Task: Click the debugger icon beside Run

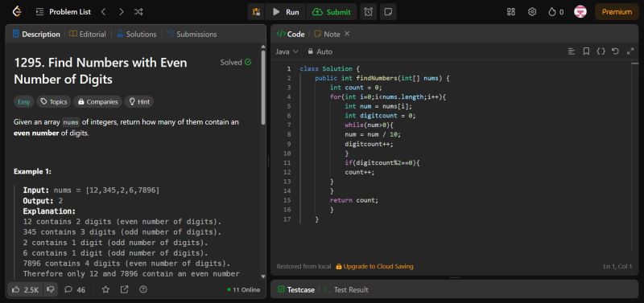Action: pos(256,12)
